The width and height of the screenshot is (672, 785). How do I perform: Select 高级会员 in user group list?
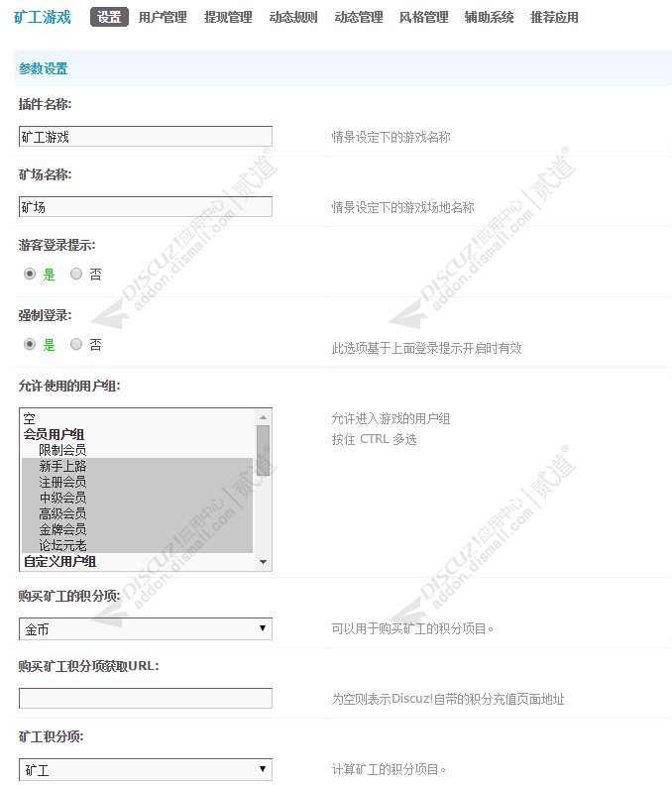138,513
